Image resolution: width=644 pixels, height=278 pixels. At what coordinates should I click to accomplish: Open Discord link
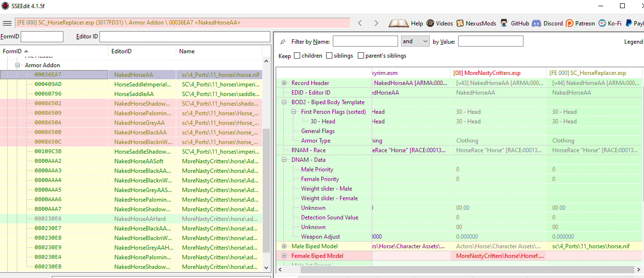547,23
